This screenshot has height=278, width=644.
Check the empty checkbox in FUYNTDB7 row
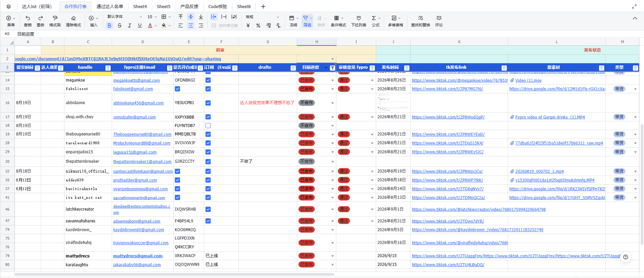(x=208, y=125)
